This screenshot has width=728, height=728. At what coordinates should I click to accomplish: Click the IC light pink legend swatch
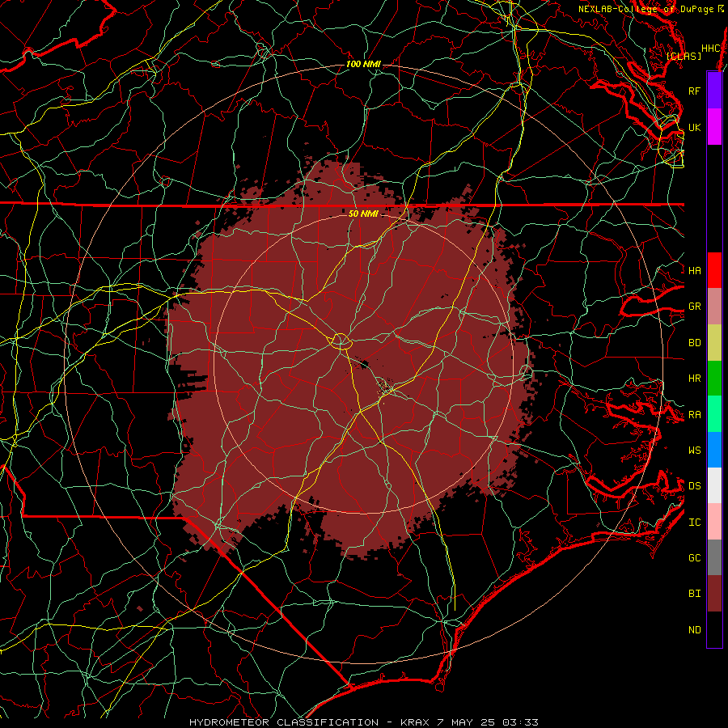pyautogui.click(x=714, y=522)
